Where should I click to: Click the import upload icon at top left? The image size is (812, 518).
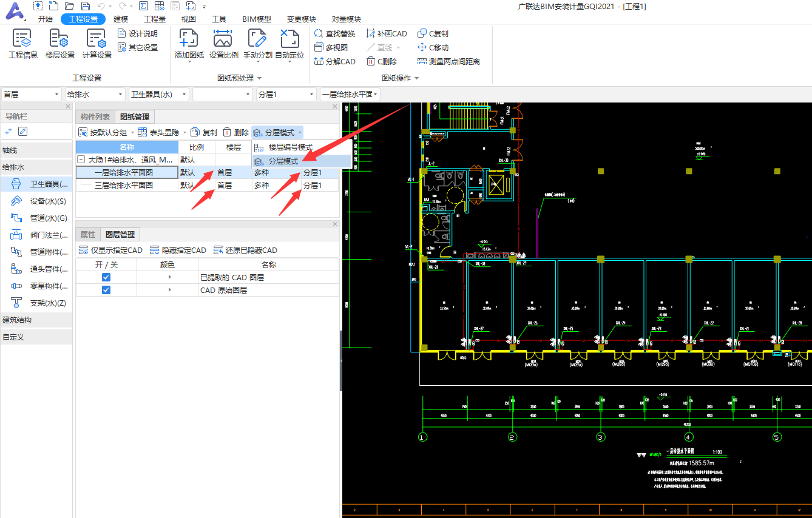tap(38, 6)
